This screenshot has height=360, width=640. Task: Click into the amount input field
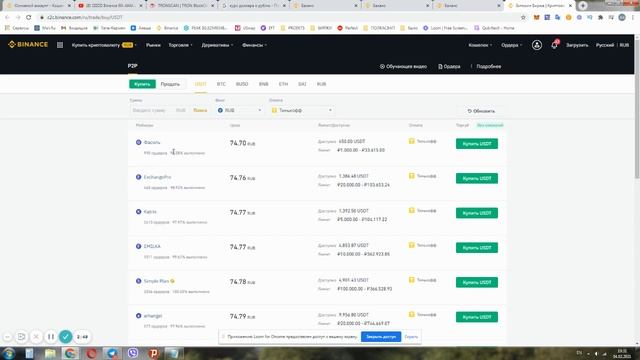point(153,110)
